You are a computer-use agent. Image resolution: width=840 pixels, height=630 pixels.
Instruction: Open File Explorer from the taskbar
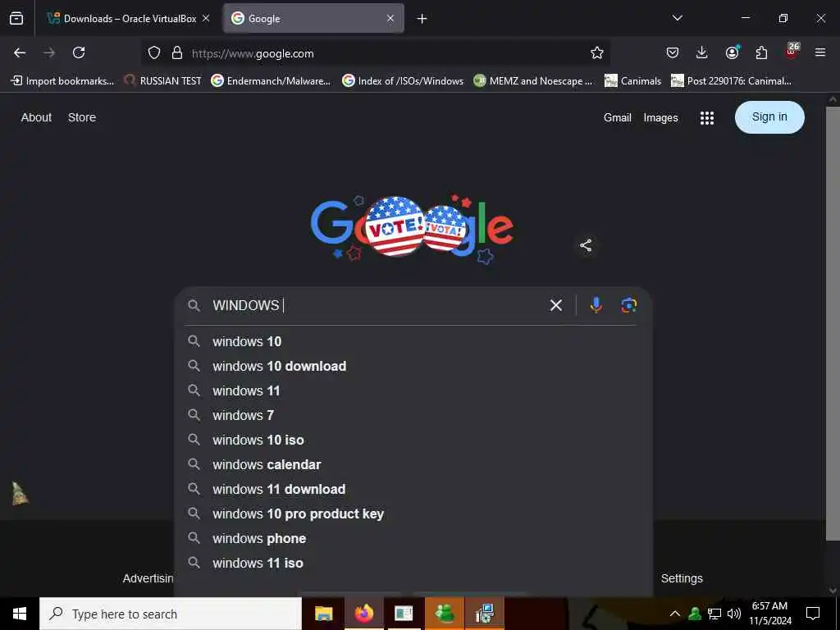click(x=323, y=614)
